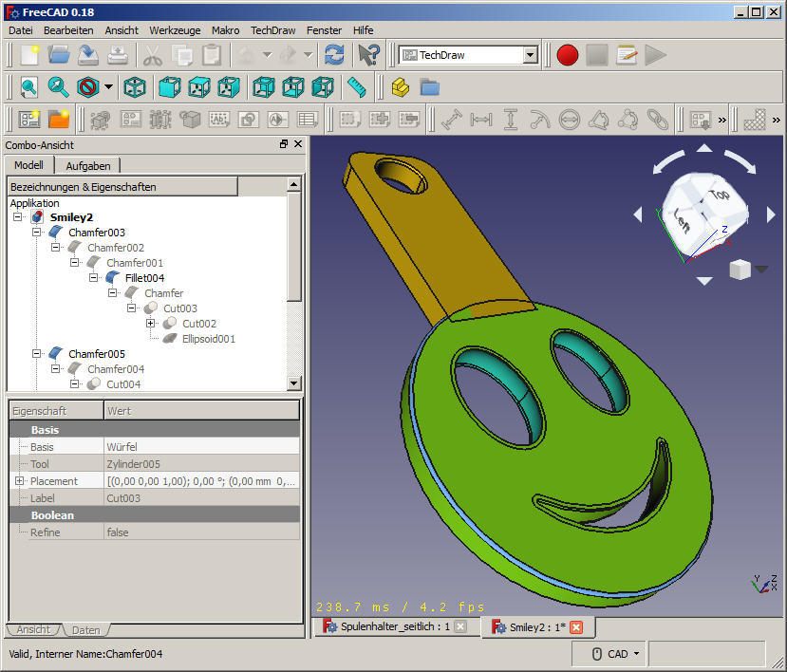Click the TechDraw spreadsheet view icon
This screenshot has width=787, height=672.
point(308,120)
